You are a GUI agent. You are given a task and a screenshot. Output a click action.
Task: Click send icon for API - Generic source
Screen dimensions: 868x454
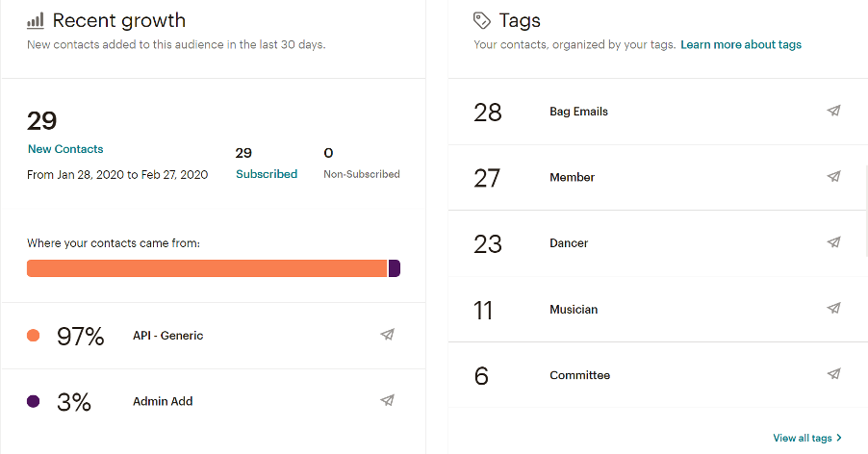click(387, 335)
